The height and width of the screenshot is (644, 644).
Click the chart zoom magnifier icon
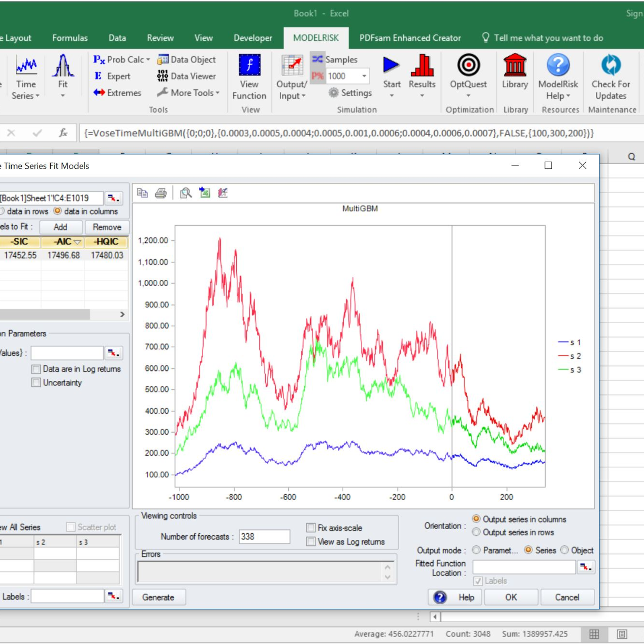point(186,193)
